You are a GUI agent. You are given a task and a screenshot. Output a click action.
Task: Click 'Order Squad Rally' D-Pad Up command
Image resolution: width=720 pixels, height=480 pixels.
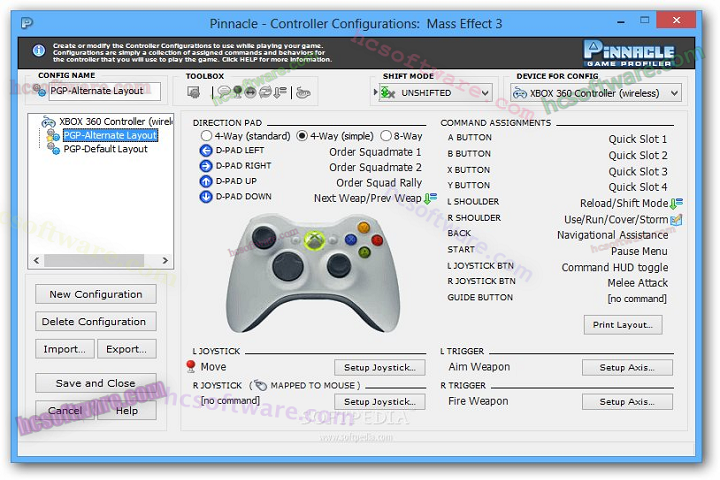pos(379,183)
